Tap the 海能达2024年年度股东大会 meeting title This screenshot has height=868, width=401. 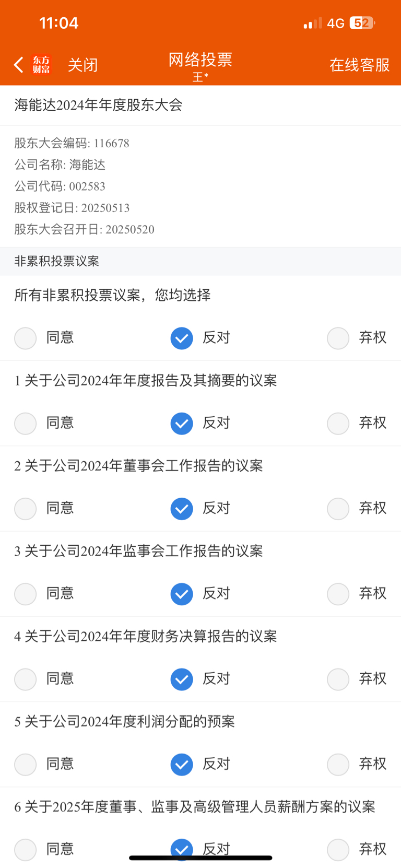click(x=98, y=105)
